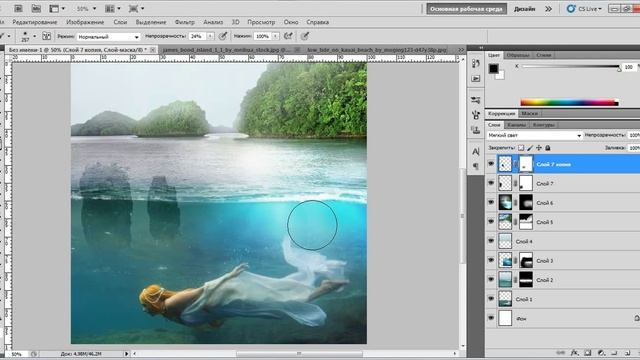Enable airbrush mode icon
The image size is (640, 360).
pos(288,36)
